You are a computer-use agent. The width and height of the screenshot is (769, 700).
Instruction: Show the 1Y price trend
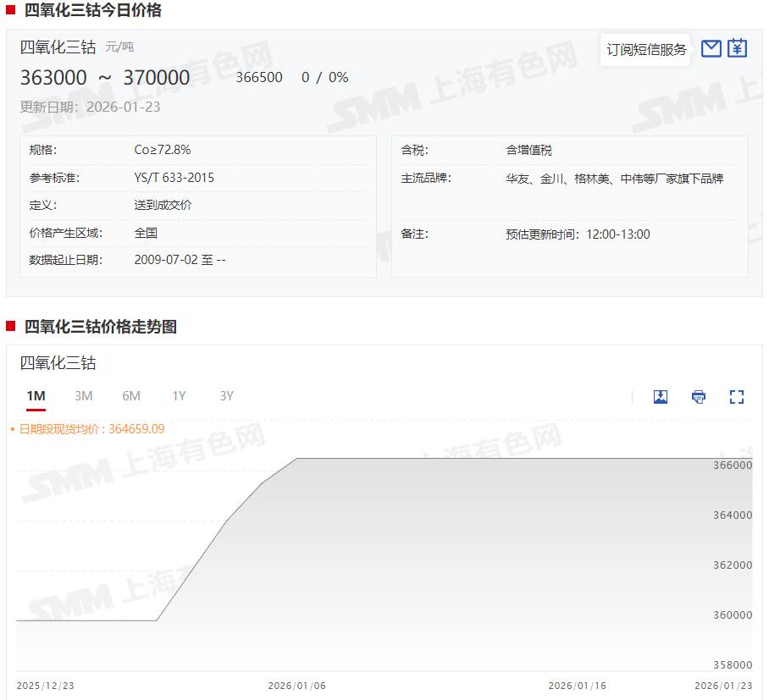pyautogui.click(x=179, y=396)
